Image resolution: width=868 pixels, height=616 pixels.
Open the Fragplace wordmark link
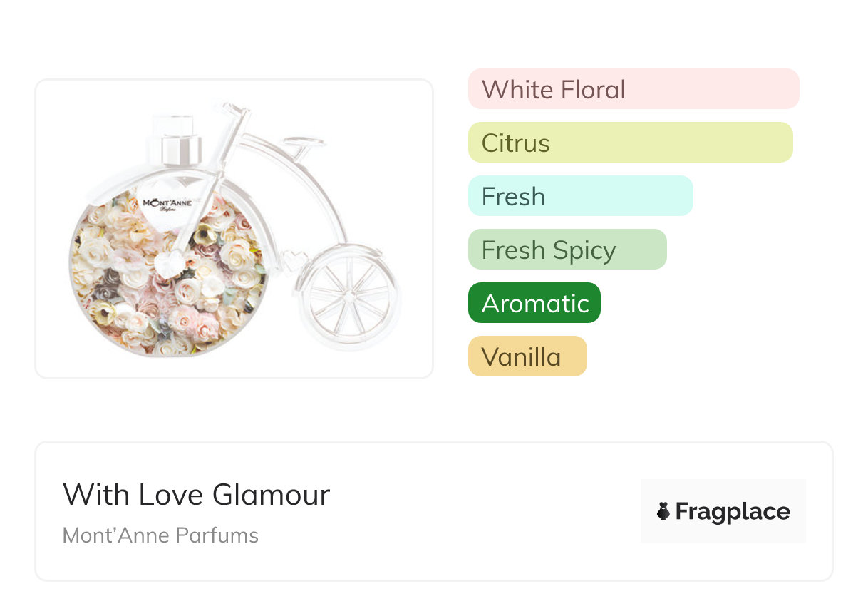tap(732, 512)
